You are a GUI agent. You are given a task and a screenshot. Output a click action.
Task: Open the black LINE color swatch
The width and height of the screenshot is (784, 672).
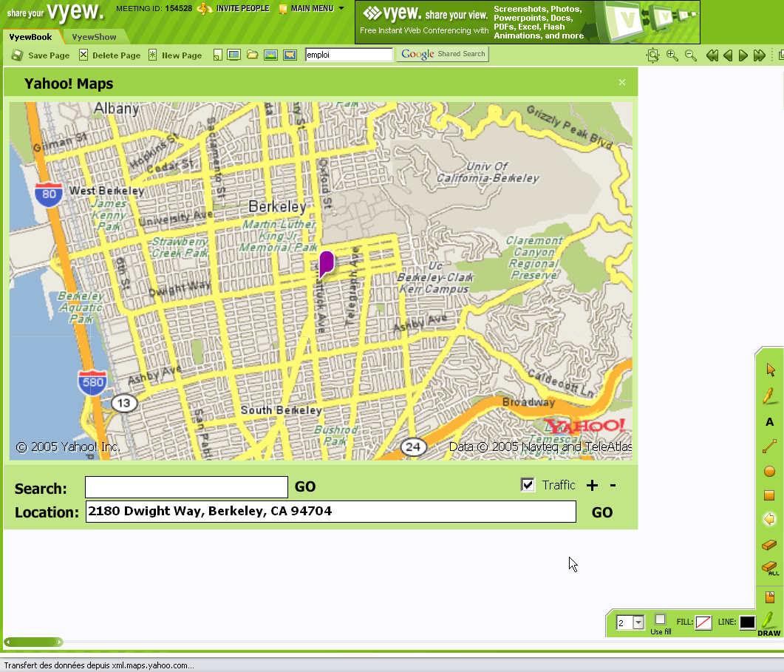[747, 622]
